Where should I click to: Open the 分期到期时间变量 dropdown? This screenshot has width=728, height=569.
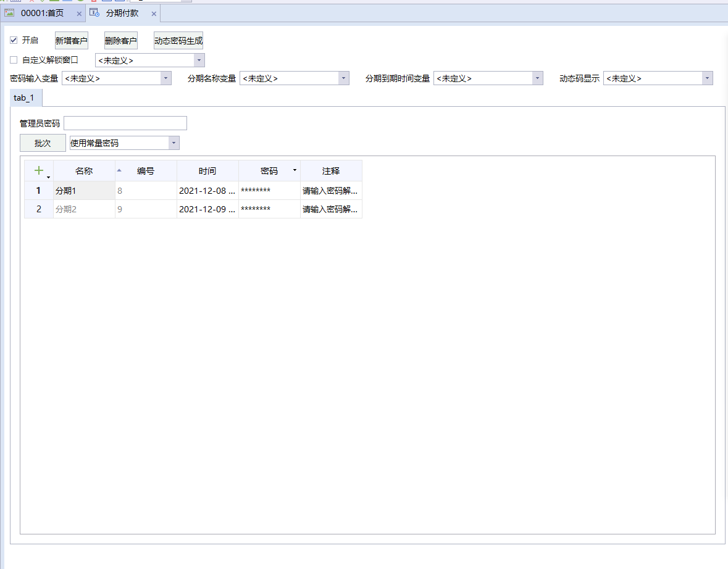click(x=537, y=78)
